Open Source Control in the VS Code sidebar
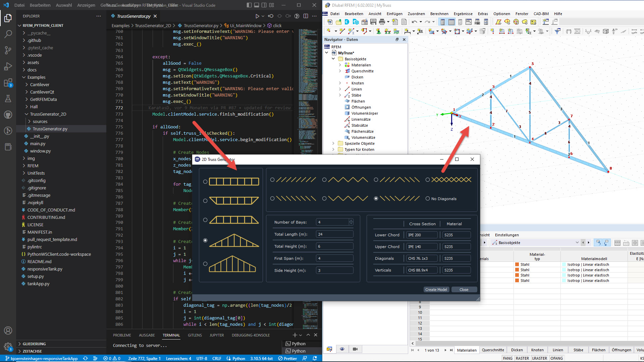The width and height of the screenshot is (644, 362). click(x=8, y=50)
